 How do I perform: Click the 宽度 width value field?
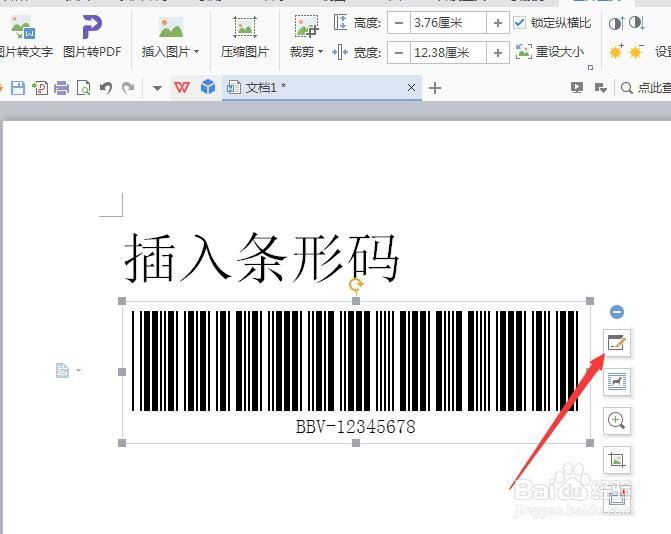(448, 53)
